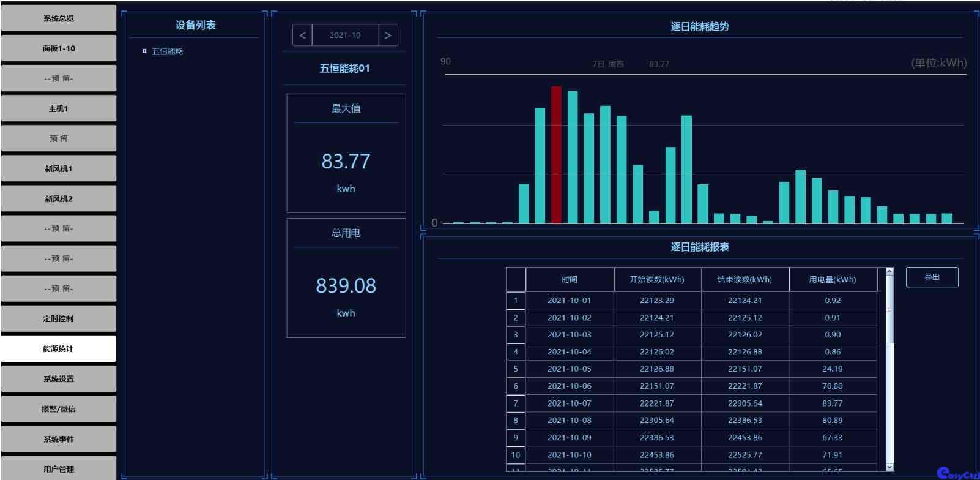Expand the 五恒能耗 device tree node
This screenshot has width=980, height=480.
point(144,51)
